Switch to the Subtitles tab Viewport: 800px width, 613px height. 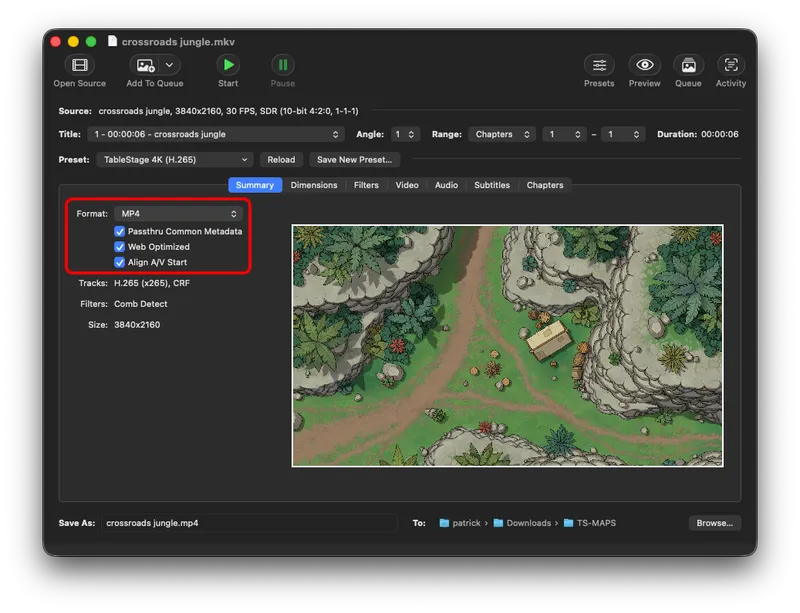pyautogui.click(x=492, y=185)
